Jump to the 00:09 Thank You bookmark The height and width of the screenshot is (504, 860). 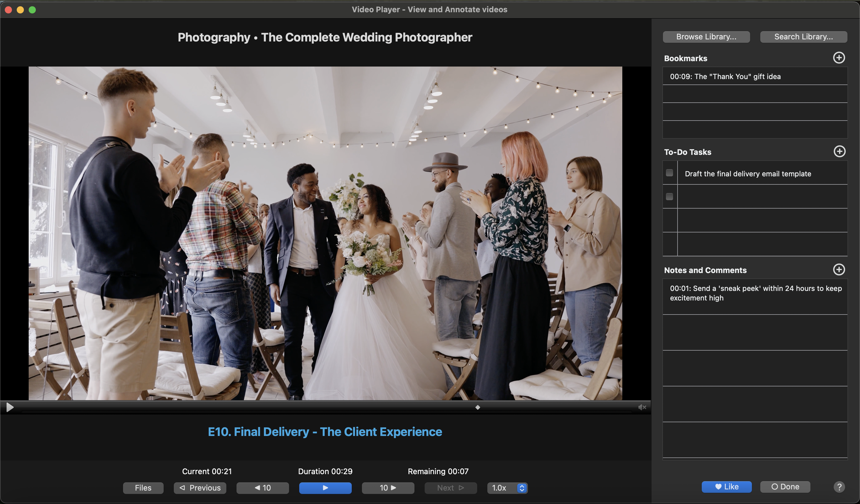pyautogui.click(x=725, y=76)
